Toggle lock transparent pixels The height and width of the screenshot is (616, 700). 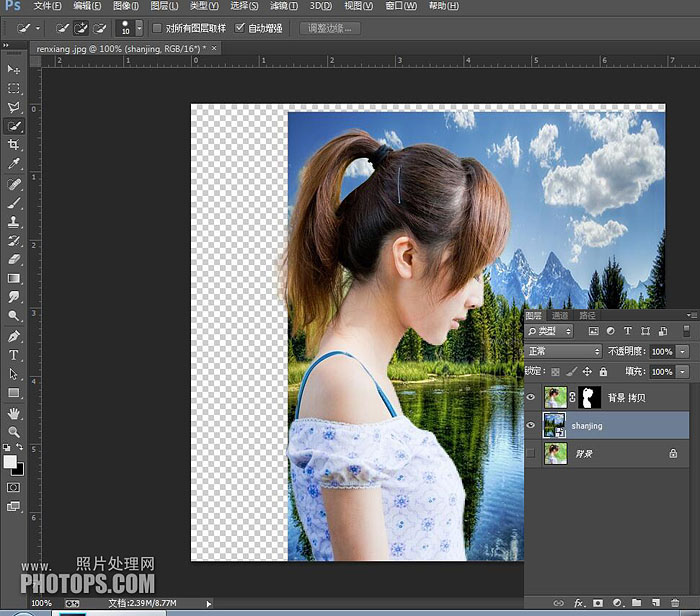[x=555, y=372]
